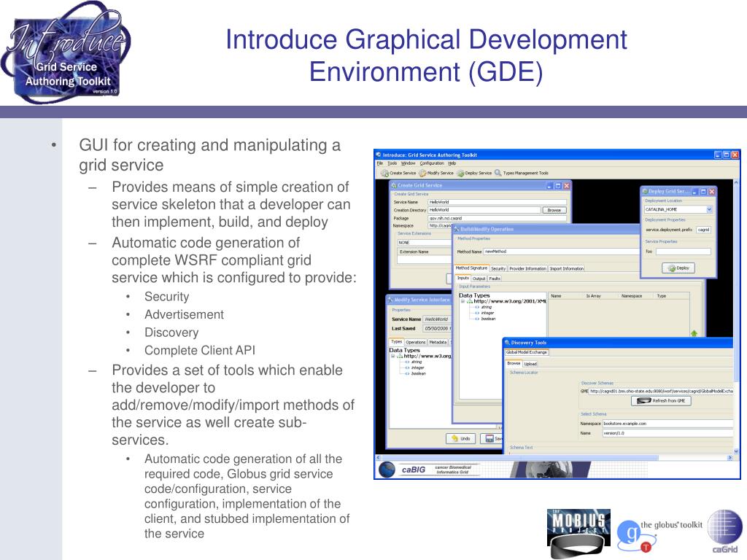747x560 pixels.
Task: Click the Extension Name column header
Action: (x=424, y=252)
